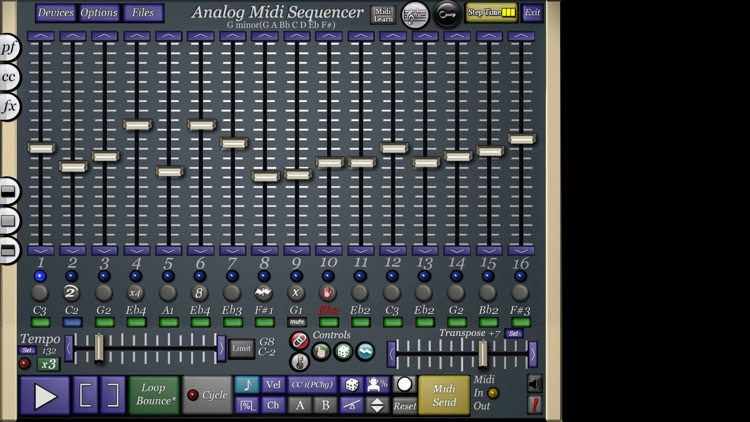This screenshot has width=750, height=422.
Task: Switch to the 'pf' side tab
Action: click(9, 47)
